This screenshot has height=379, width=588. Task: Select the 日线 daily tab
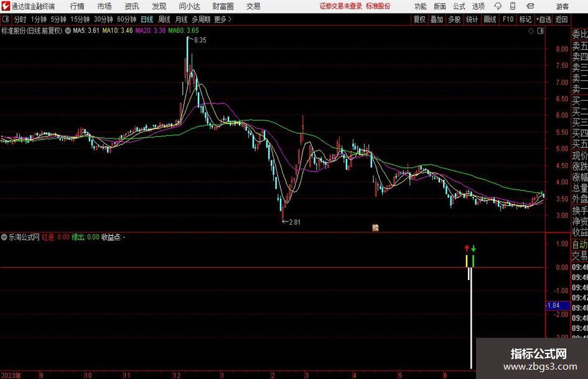pos(147,19)
